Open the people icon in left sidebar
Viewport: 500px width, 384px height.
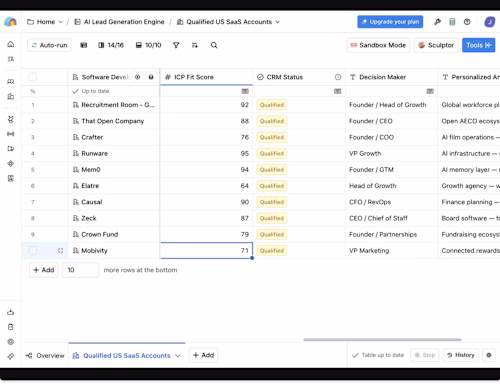(11, 82)
